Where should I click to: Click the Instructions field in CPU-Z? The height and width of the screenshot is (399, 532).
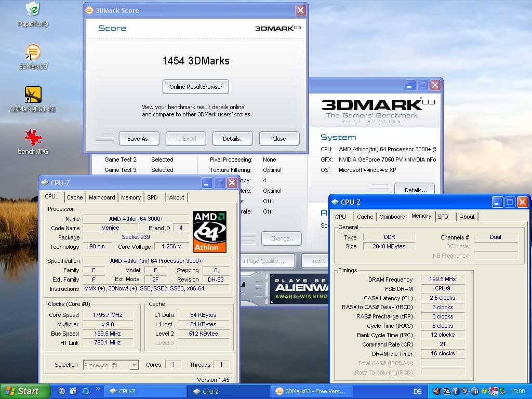point(156,289)
